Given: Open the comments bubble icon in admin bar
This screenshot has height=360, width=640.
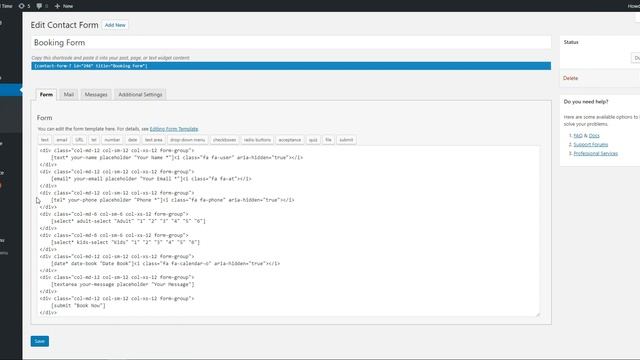Looking at the screenshot, I should pos(42,6).
